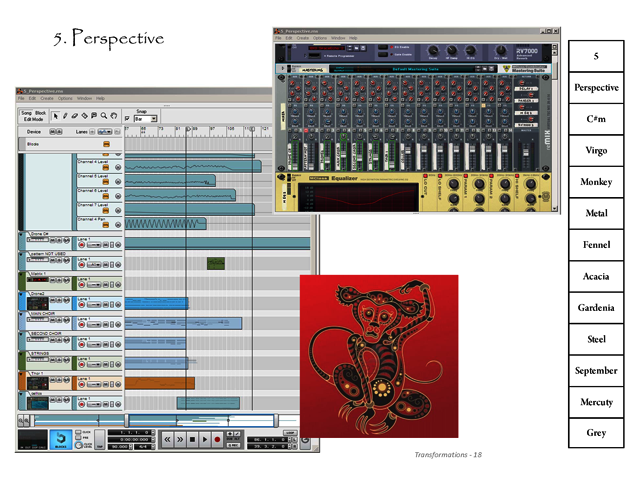Viewport: 640px width, 480px height.
Task: Click the Edit Mode button
Action: coord(33,119)
